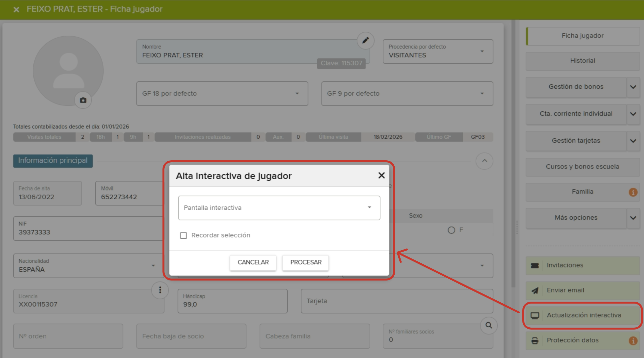
Task: Click the pencil edit icon next to Nombre
Action: point(365,40)
